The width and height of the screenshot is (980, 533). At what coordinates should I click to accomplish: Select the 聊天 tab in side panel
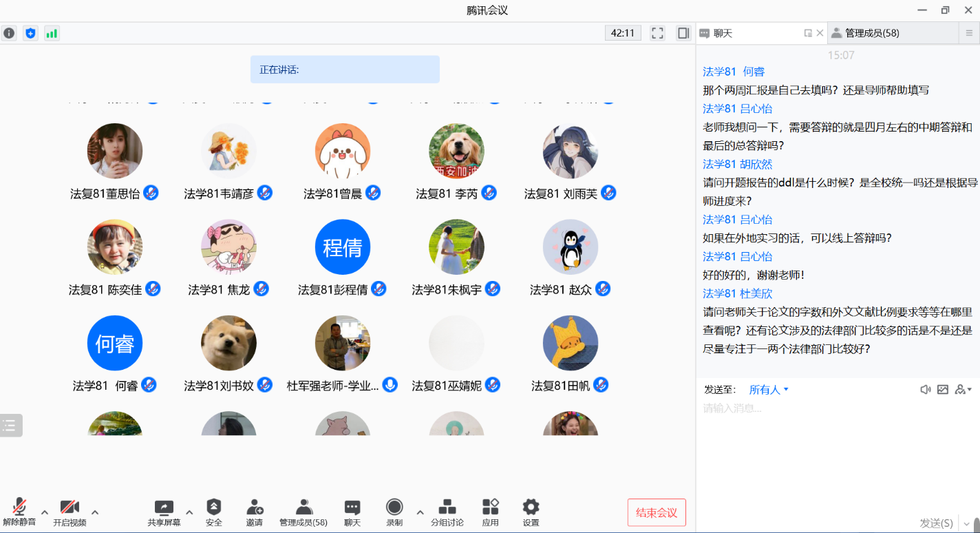(x=723, y=33)
